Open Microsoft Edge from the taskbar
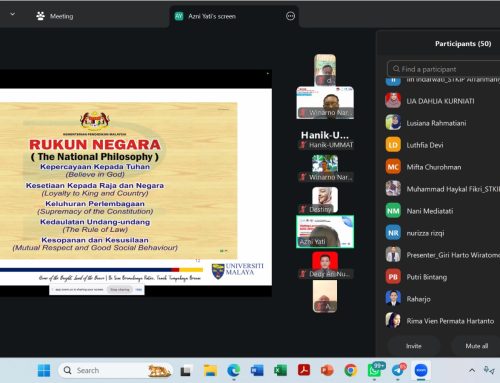Image resolution: width=500 pixels, height=383 pixels. click(234, 370)
